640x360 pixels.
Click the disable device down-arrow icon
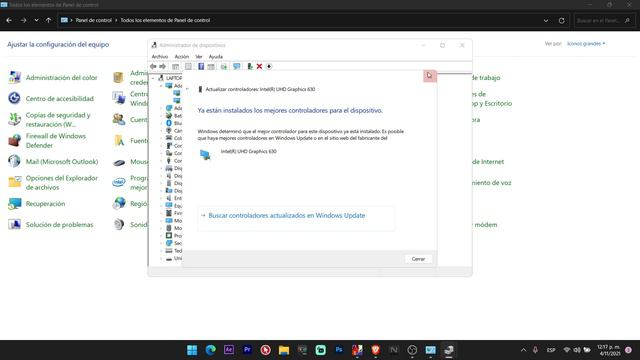point(269,67)
